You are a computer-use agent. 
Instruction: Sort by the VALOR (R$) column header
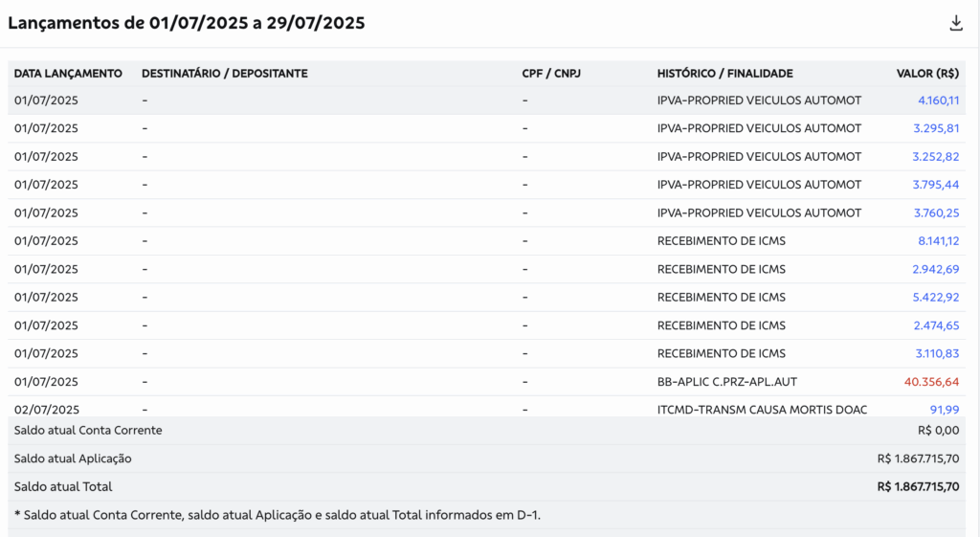(927, 74)
